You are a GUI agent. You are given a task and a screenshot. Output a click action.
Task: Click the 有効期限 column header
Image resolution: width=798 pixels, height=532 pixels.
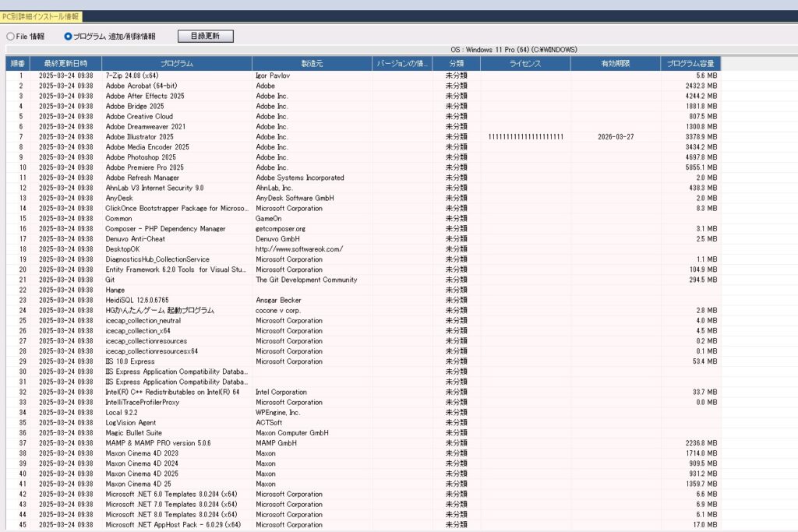pyautogui.click(x=616, y=64)
